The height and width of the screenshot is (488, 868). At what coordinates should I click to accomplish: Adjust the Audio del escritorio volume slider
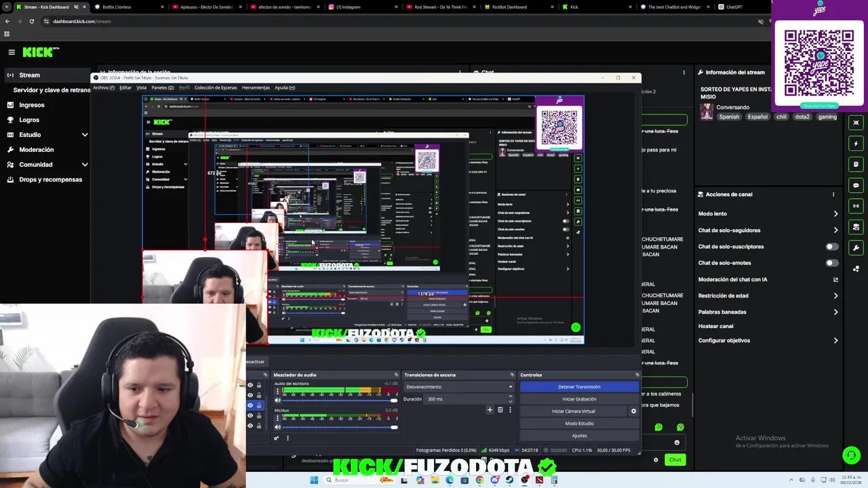[340, 401]
